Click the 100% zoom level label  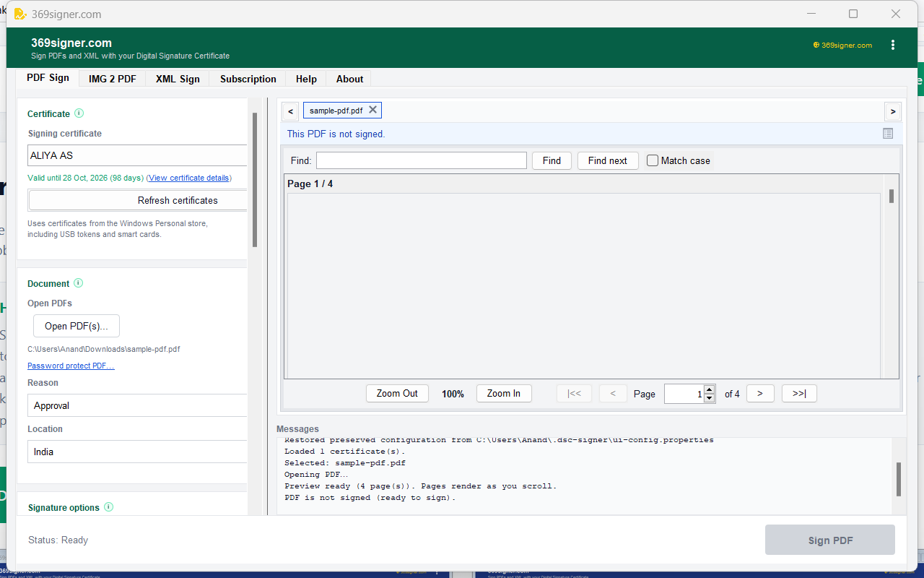453,394
